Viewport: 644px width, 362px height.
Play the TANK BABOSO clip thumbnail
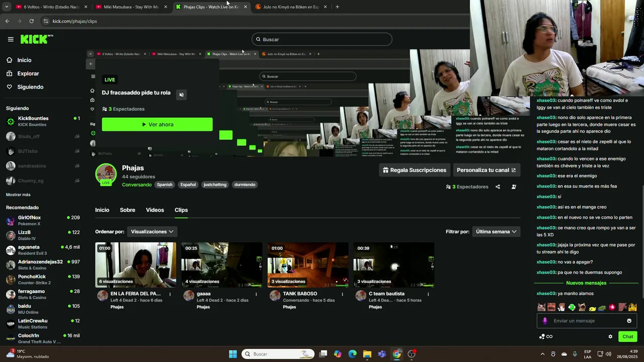coord(308,265)
